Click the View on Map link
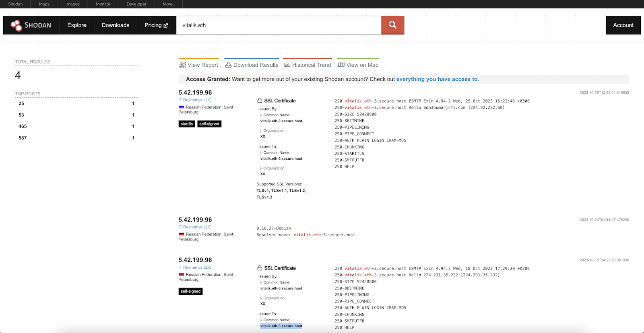This screenshot has height=333, width=644. click(x=358, y=65)
